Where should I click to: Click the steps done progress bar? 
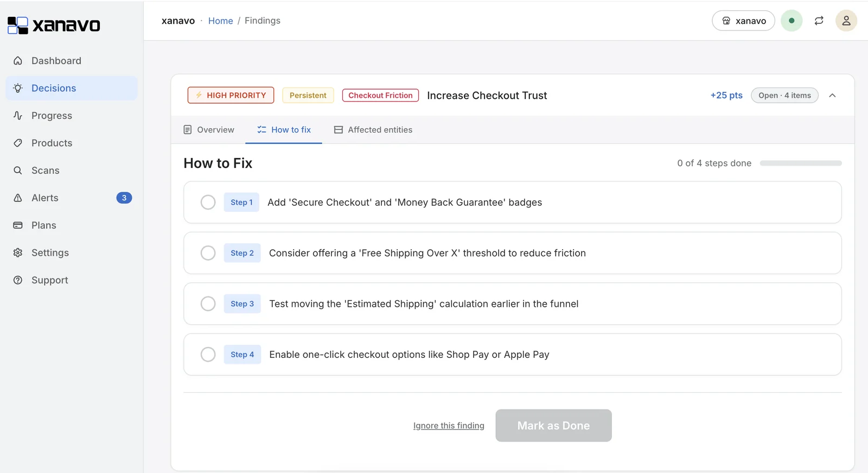[x=801, y=163]
